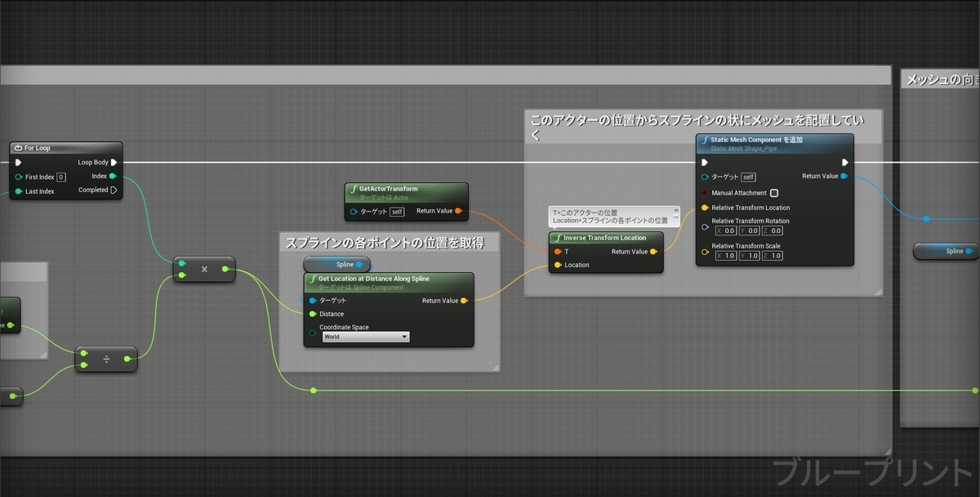
Task: Click Inverse Transform Location Return Value pin
Action: [x=654, y=252]
